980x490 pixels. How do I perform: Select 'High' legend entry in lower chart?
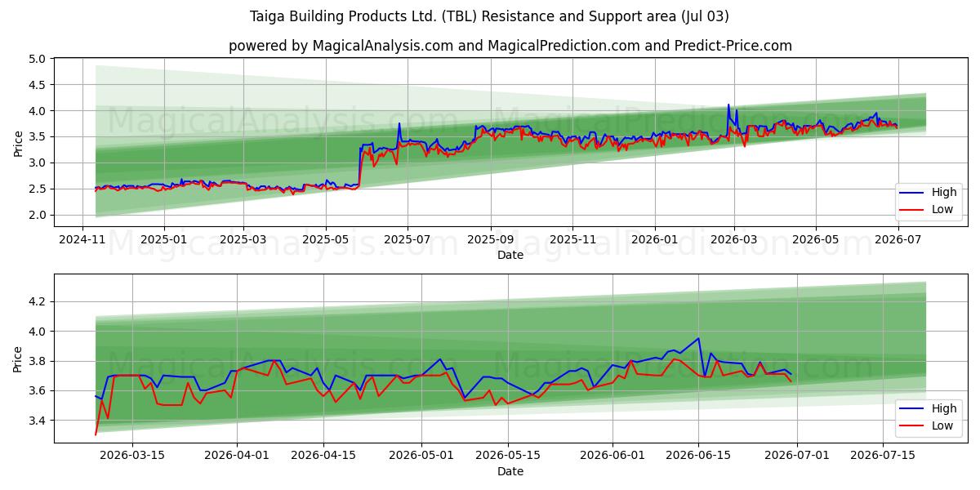943,408
